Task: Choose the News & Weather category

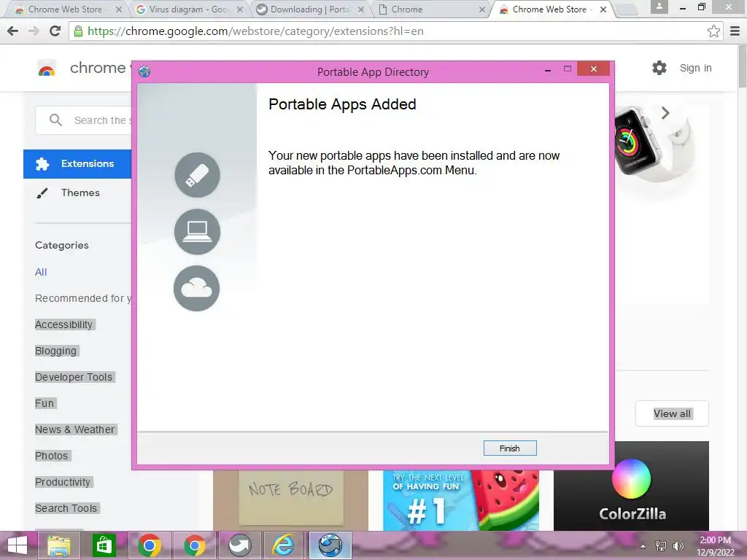Action: pos(75,429)
